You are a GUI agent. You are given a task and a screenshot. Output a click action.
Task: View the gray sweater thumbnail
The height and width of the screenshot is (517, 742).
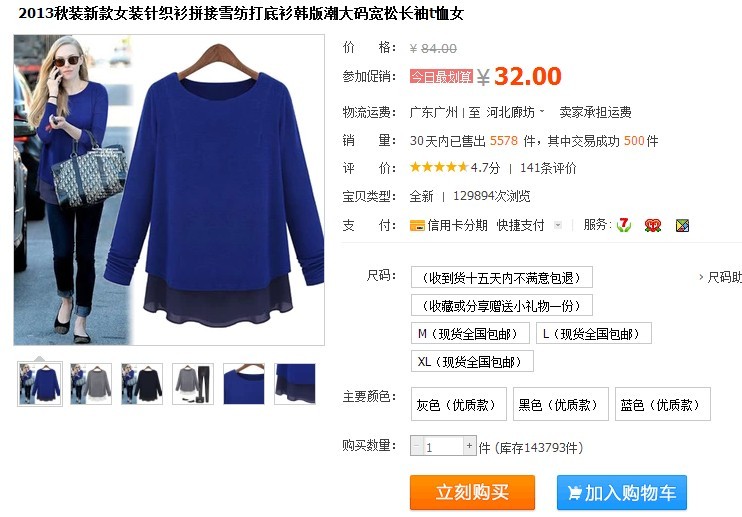pyautogui.click(x=91, y=384)
